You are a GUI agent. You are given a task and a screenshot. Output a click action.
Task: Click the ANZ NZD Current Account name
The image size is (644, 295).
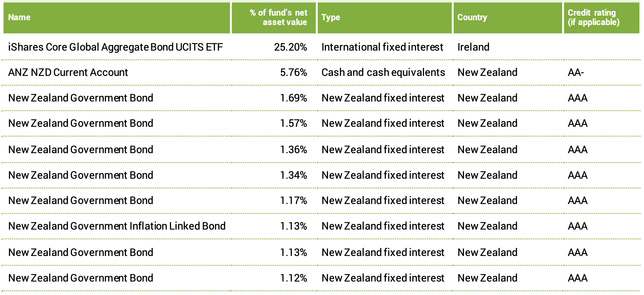click(x=68, y=72)
